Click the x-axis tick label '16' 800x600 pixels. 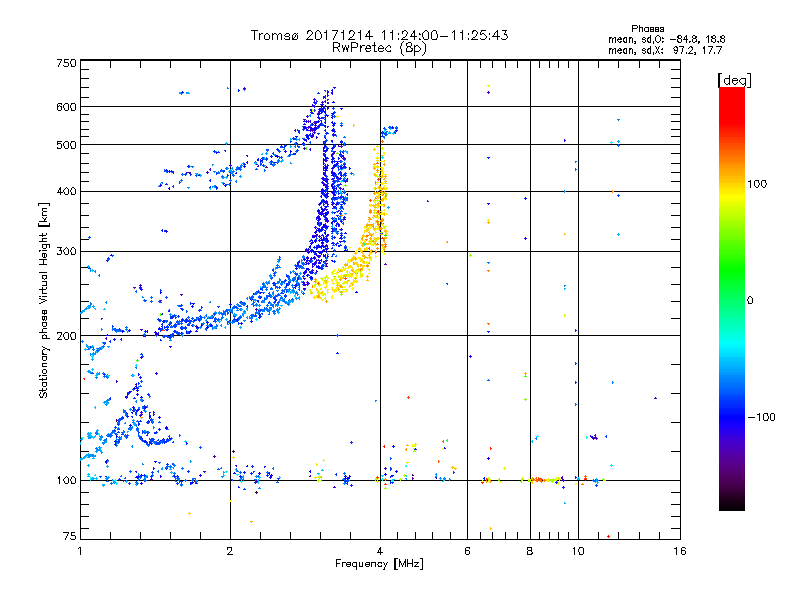[680, 551]
